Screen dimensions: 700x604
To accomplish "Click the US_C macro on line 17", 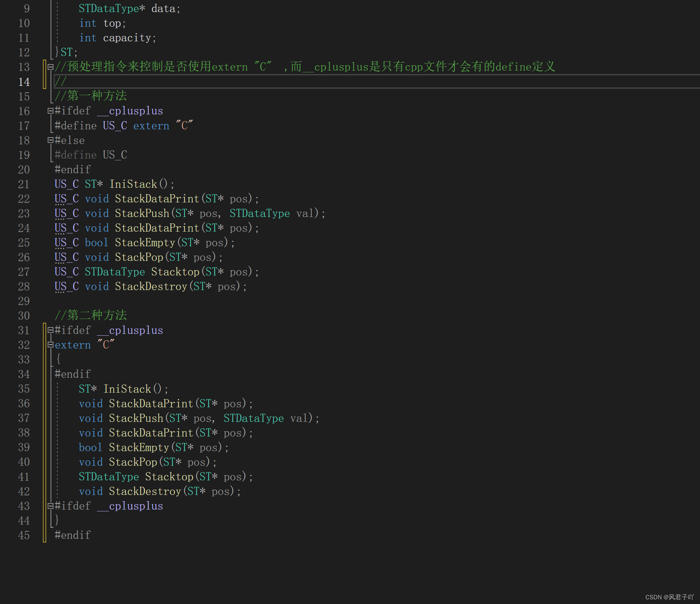I will point(115,126).
